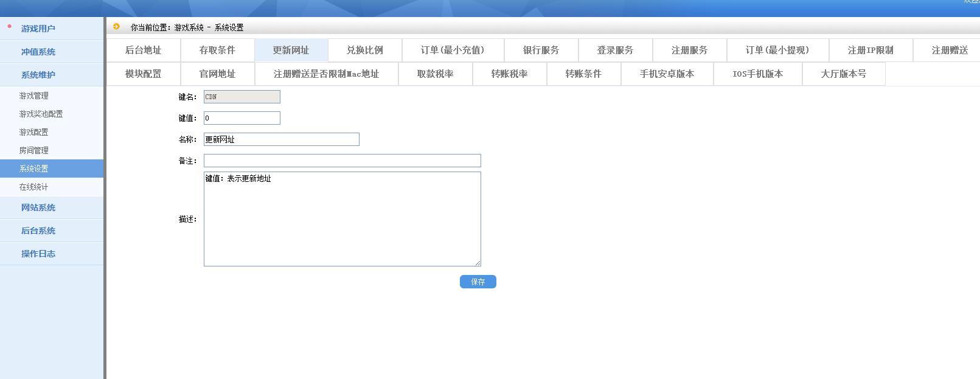This screenshot has height=379, width=980.
Task: Open the 网站系统 sidebar section
Action: coord(38,207)
